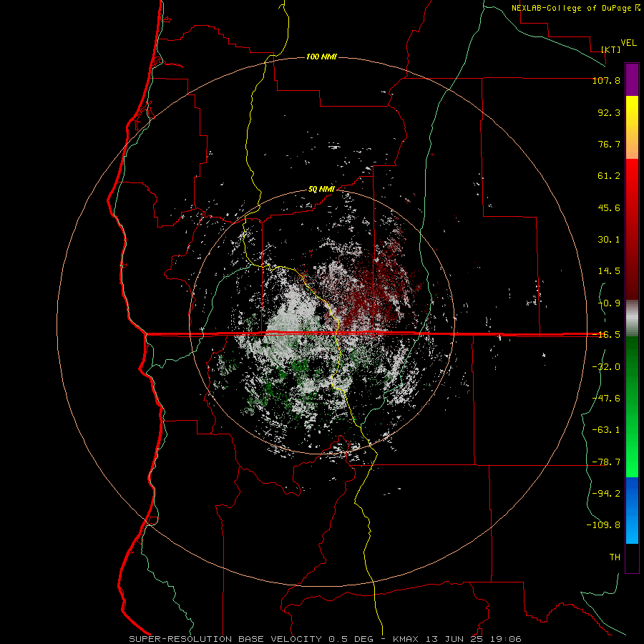Click the -47.6 velocity scale value
This screenshot has width=644, height=644.
(x=606, y=399)
